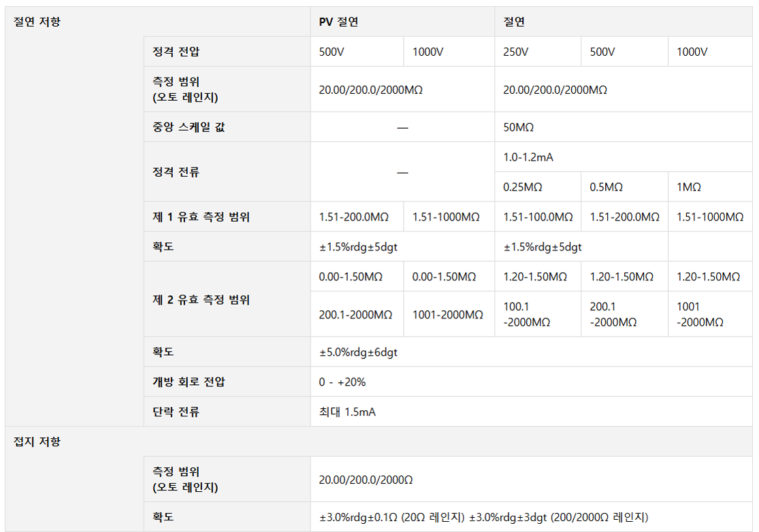Select the PV 절연 column header

tap(338, 22)
